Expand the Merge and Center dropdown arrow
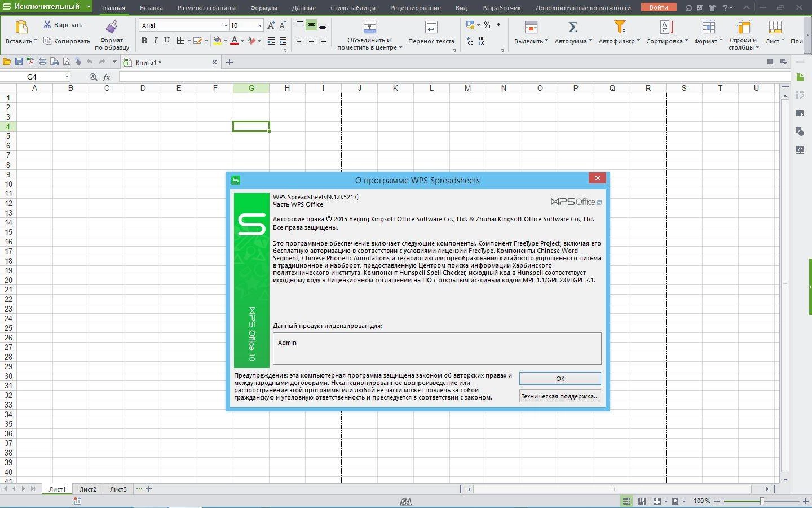Viewport: 812px width, 508px height. (x=400, y=47)
